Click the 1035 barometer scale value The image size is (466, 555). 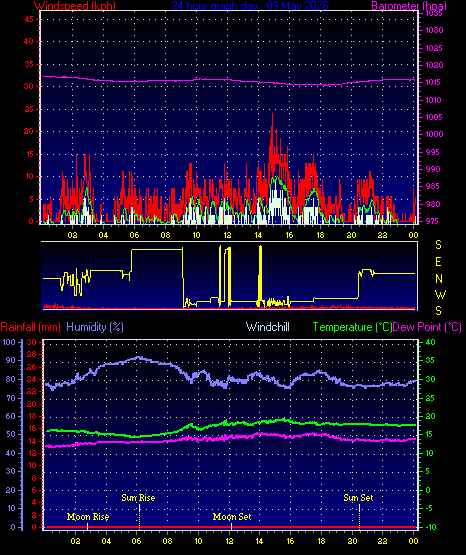coord(434,13)
